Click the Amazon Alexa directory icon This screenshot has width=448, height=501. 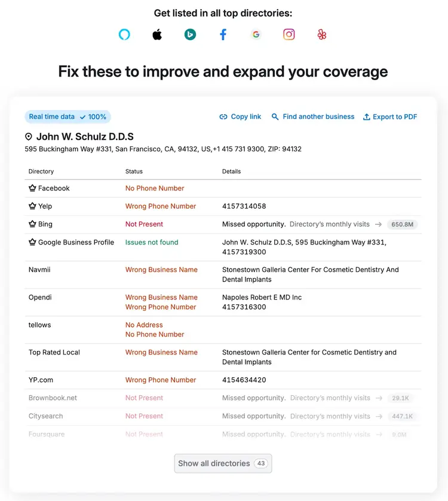pyautogui.click(x=124, y=35)
